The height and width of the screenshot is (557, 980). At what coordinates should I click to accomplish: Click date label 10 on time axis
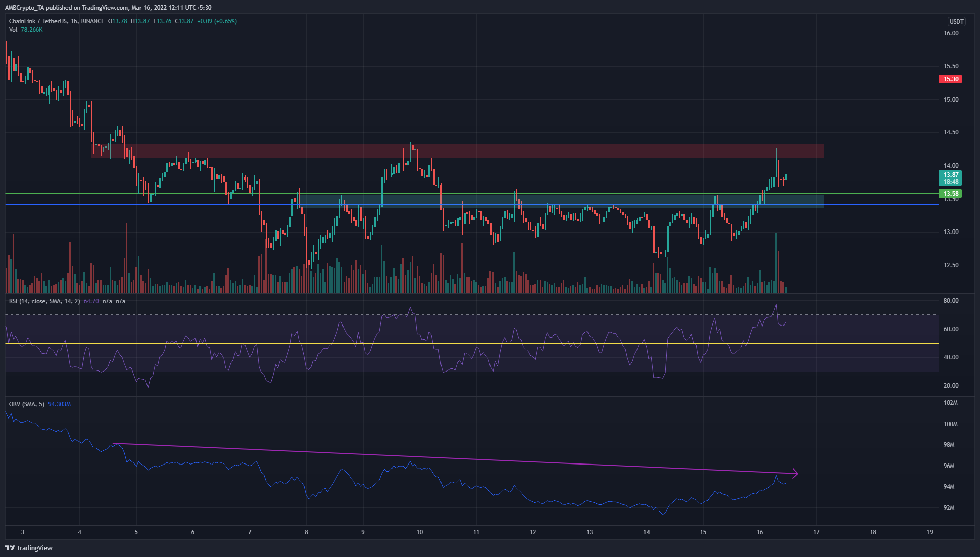pos(419,532)
